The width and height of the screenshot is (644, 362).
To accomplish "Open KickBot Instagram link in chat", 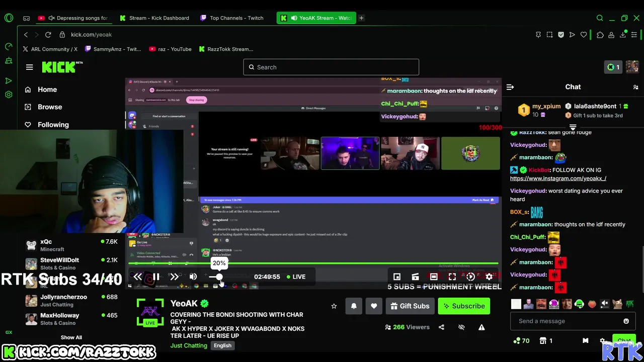I will point(558,178).
